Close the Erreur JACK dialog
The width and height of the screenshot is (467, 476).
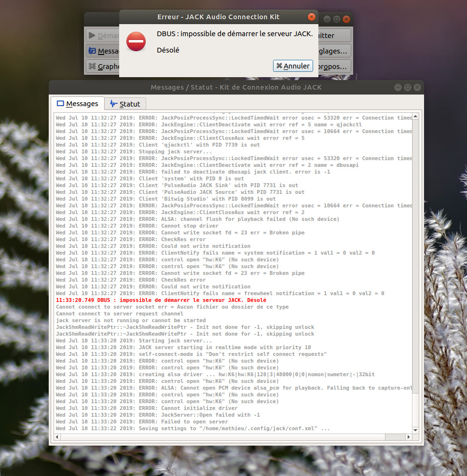coord(311,17)
